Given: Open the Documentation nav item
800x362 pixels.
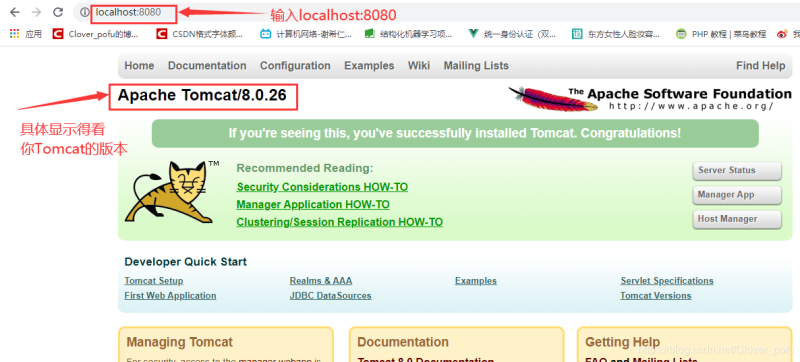Looking at the screenshot, I should 207,66.
